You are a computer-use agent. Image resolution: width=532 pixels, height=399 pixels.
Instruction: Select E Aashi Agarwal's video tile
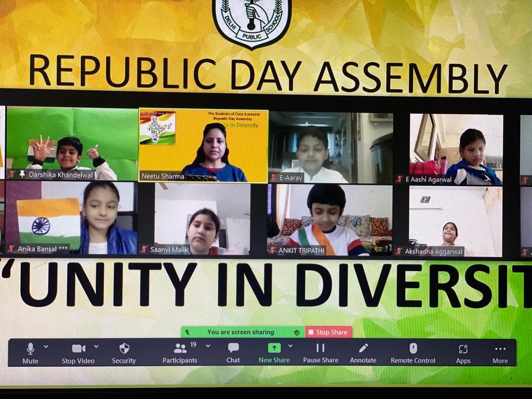(x=456, y=150)
